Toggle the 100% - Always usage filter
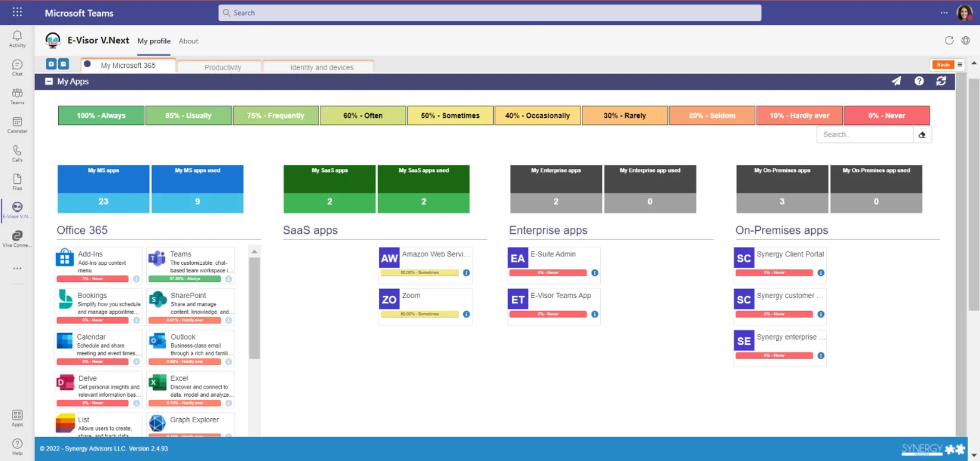Image resolution: width=980 pixels, height=461 pixels. [x=101, y=115]
